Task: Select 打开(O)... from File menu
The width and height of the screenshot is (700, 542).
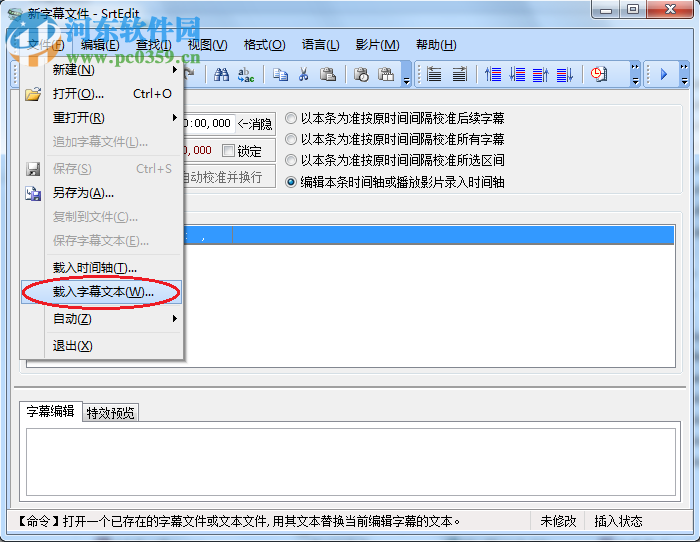Action: pyautogui.click(x=102, y=94)
